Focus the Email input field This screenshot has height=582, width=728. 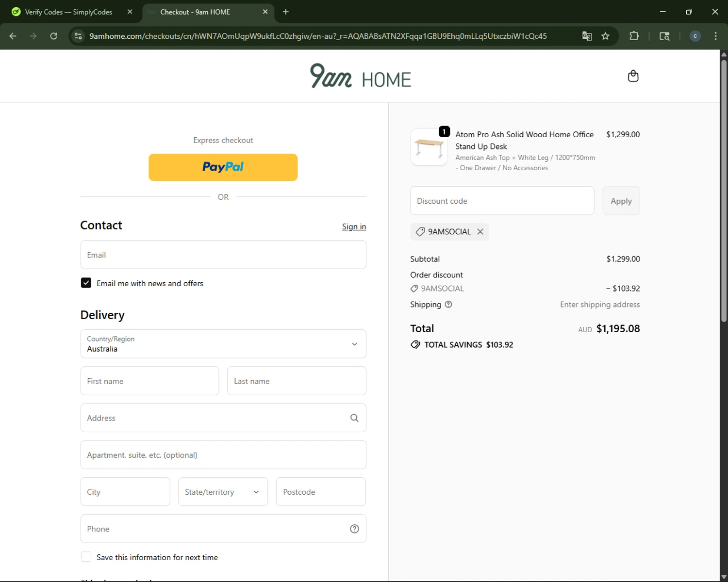coord(223,255)
